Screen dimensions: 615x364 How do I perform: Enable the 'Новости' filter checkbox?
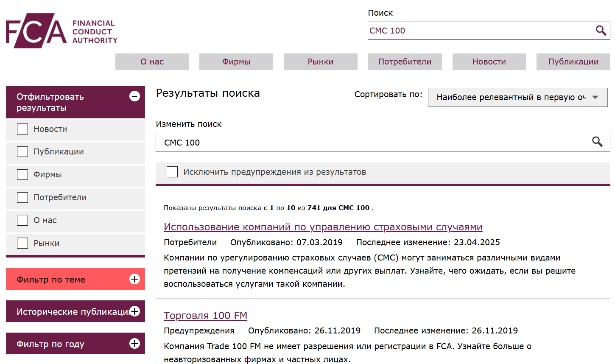click(x=22, y=129)
